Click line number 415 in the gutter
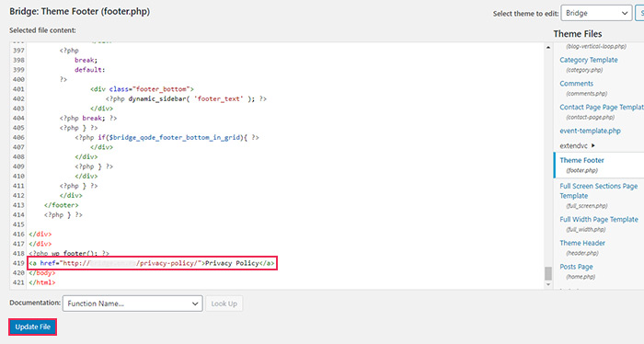Screen dimensions: 644x344 (18, 224)
